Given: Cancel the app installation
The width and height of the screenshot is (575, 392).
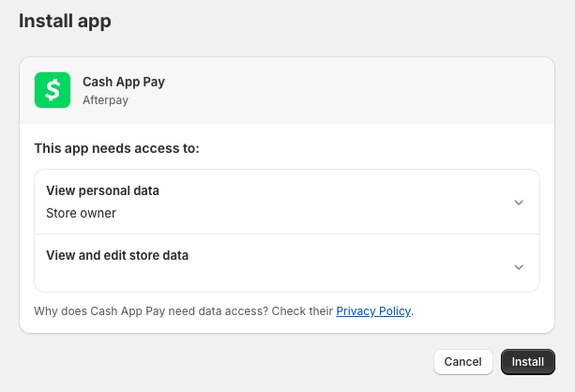Looking at the screenshot, I should click(462, 362).
